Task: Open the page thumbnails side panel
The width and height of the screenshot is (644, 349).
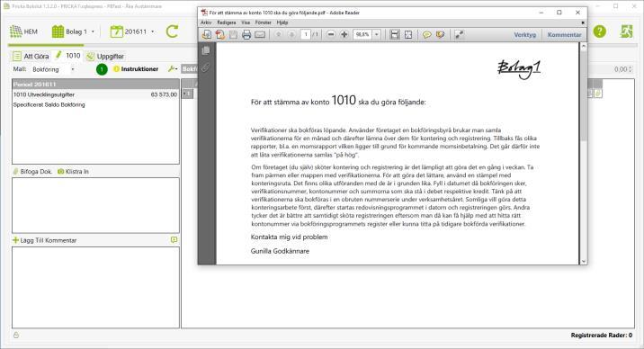Action: point(206,50)
